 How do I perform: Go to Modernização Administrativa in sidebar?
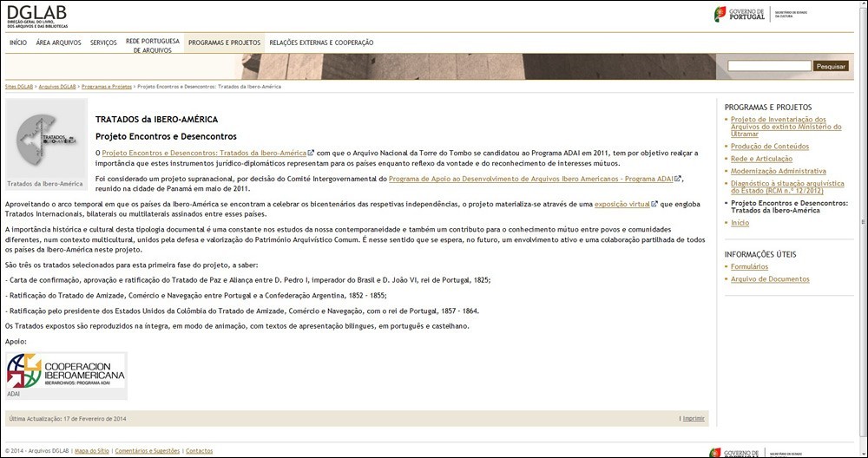(x=778, y=171)
